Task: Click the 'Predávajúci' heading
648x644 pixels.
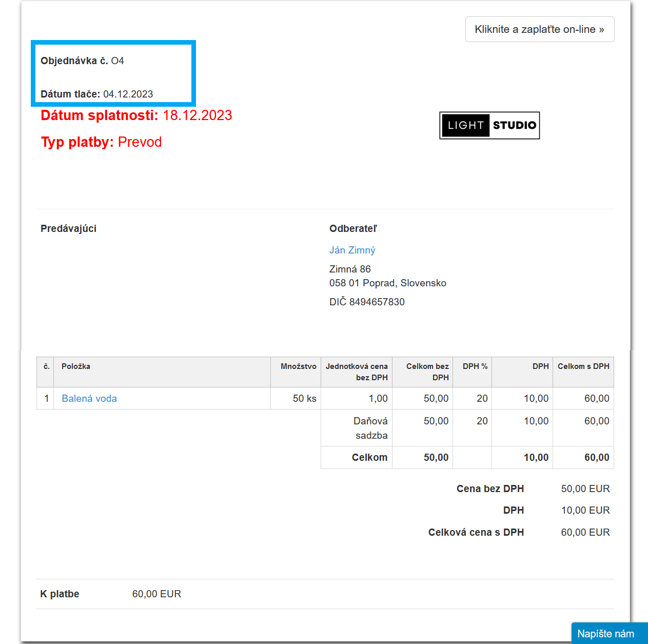Action: [68, 228]
